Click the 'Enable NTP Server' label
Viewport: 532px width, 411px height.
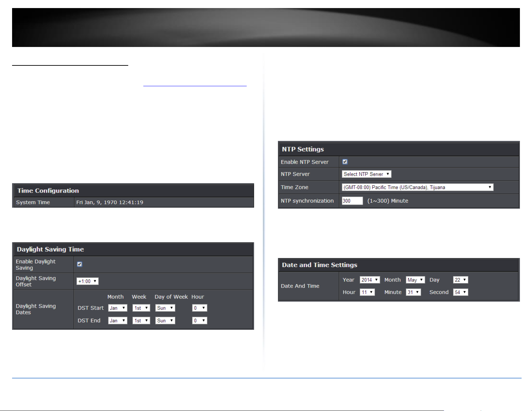[x=305, y=162]
